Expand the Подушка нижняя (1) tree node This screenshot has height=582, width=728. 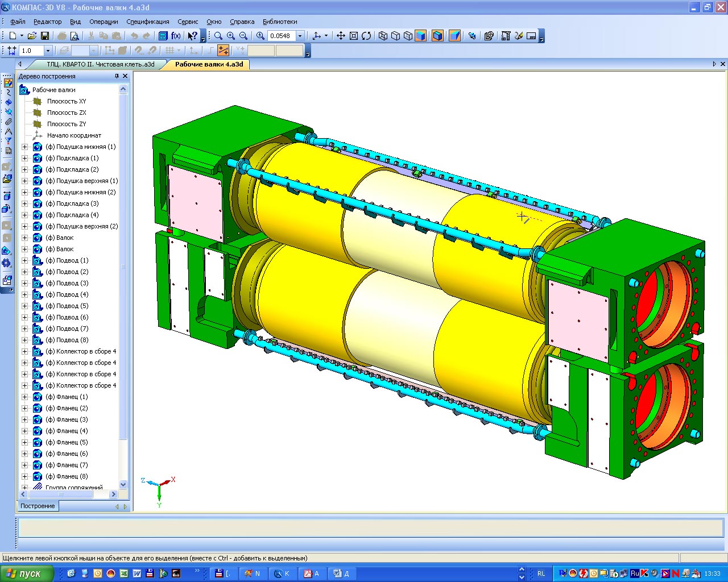point(24,147)
